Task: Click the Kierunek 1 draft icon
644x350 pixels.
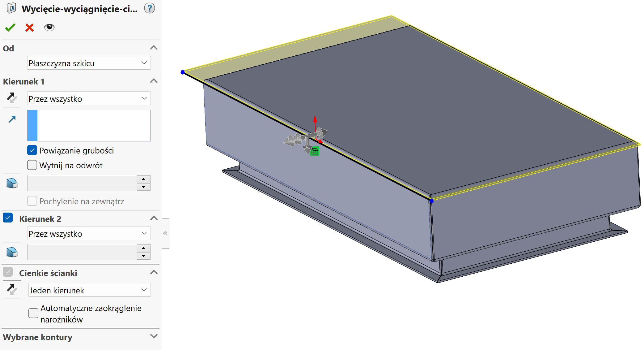Action: (12, 183)
